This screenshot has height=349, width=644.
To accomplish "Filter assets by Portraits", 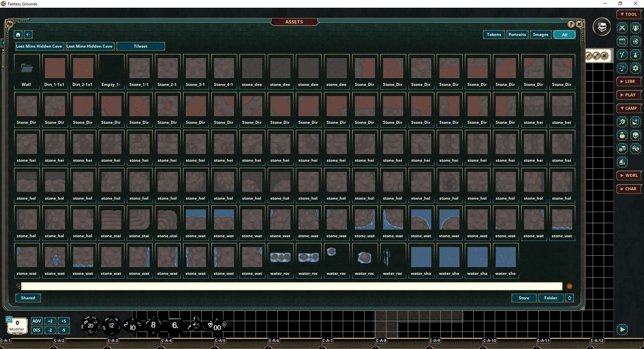I will (517, 35).
